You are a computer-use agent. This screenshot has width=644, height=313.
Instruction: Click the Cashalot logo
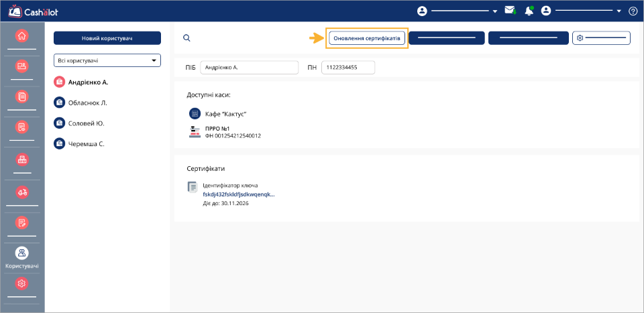pyautogui.click(x=33, y=11)
